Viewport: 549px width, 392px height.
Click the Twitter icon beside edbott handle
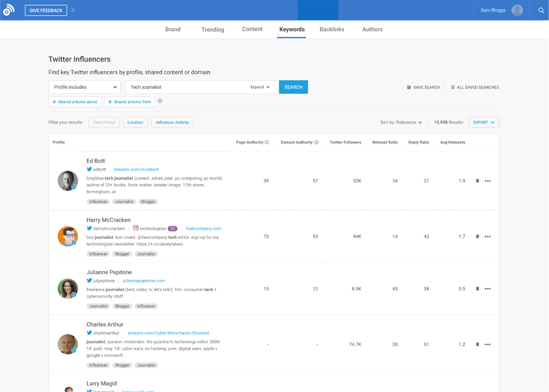click(89, 169)
